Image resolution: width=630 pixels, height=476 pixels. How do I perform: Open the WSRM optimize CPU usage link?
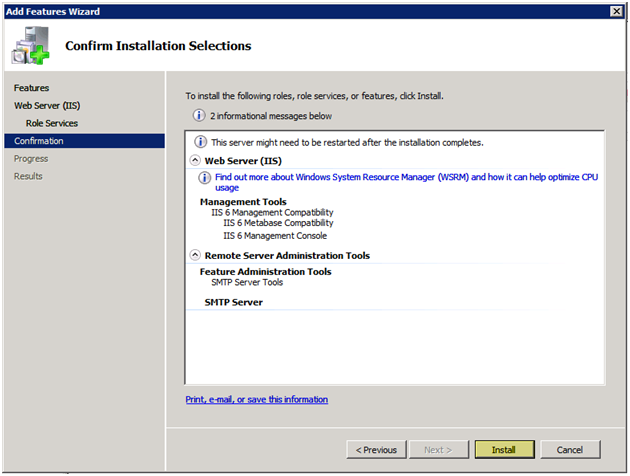[406, 182]
